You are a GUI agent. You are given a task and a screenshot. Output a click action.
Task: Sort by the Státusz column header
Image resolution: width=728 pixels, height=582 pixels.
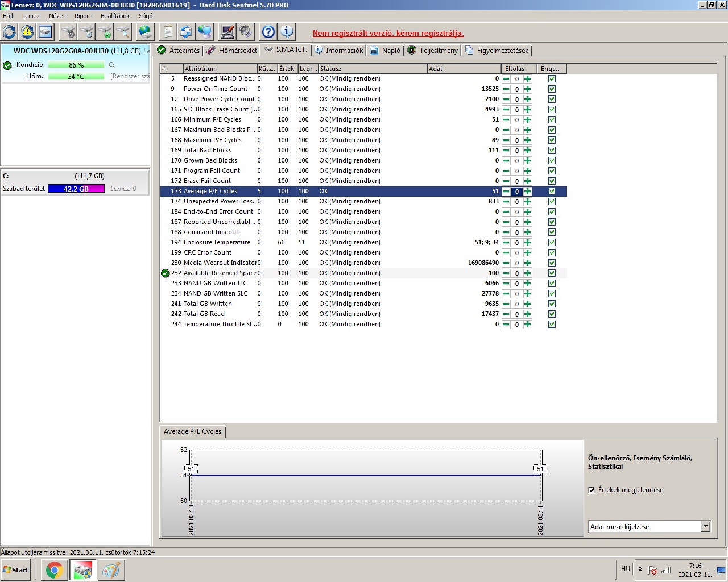[x=373, y=69]
